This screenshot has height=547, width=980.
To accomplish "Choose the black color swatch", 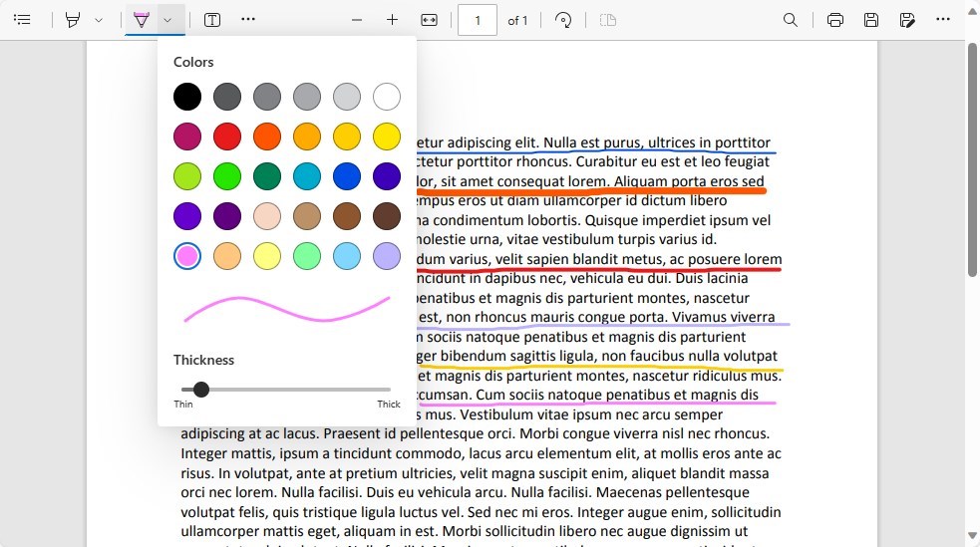I will [x=187, y=97].
